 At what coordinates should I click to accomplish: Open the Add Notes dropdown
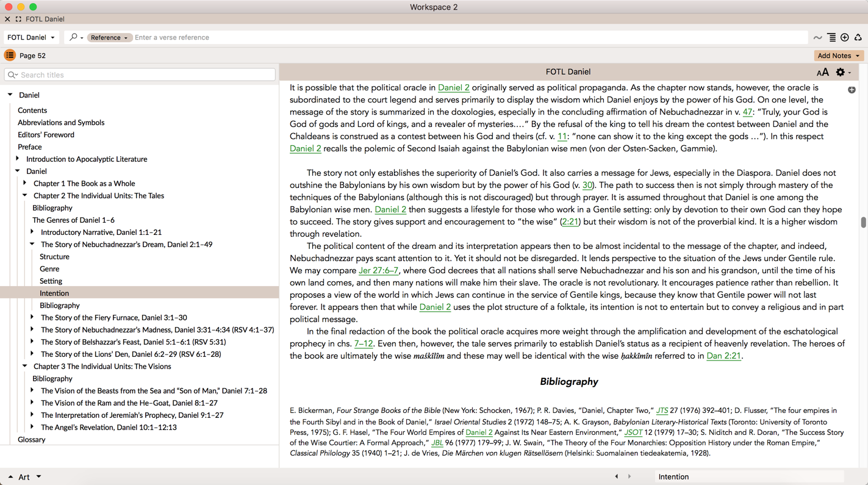(x=839, y=56)
